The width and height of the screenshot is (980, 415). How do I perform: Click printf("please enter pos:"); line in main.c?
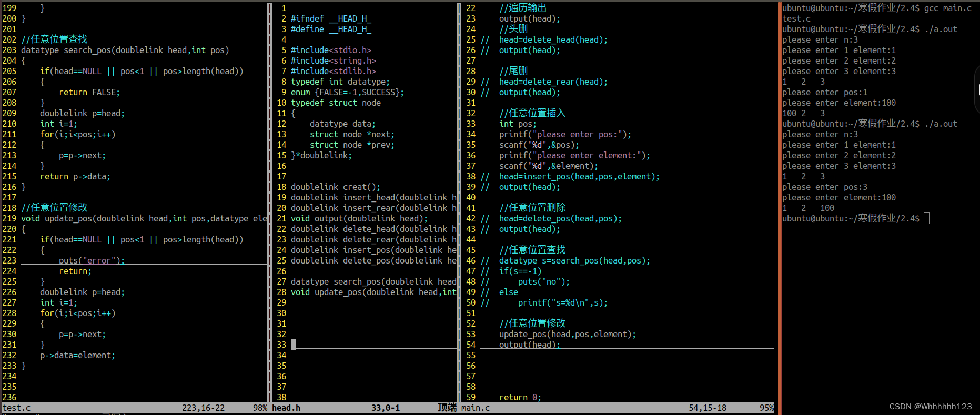click(x=565, y=134)
